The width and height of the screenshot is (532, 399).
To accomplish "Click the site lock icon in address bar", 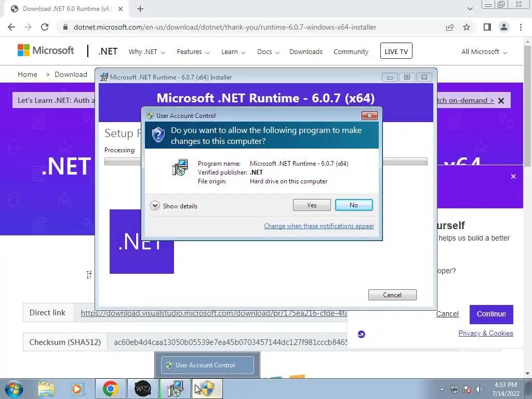I will [65, 27].
